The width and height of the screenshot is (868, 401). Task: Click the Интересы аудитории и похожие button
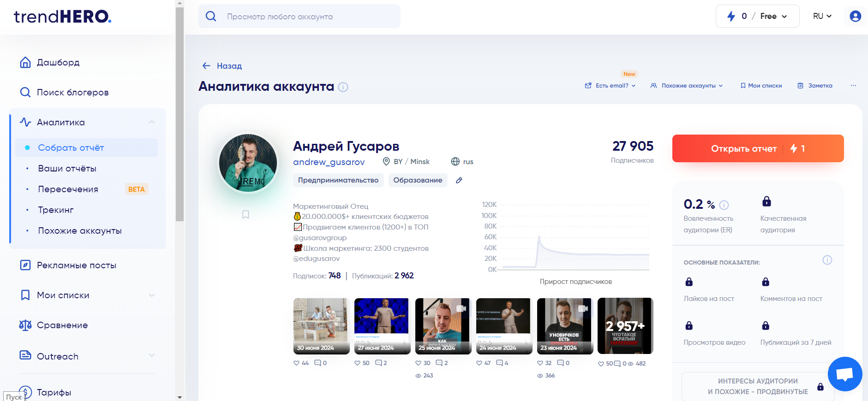(758, 386)
